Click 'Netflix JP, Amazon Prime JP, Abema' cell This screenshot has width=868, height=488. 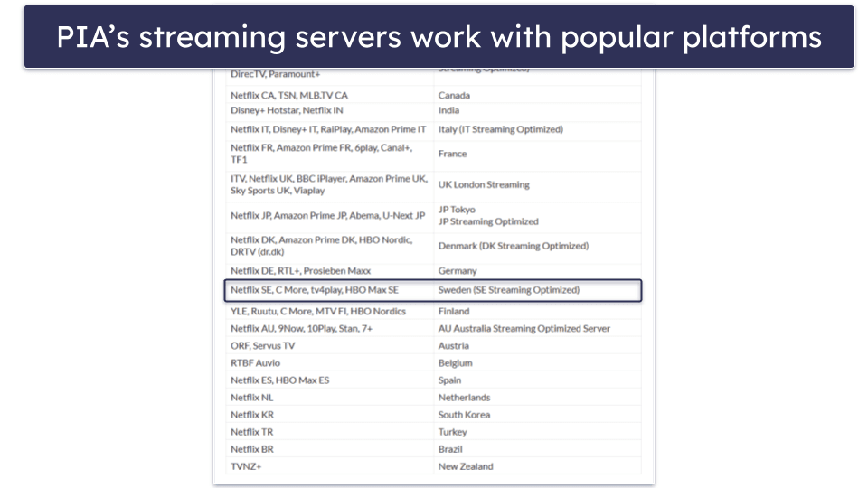(329, 216)
